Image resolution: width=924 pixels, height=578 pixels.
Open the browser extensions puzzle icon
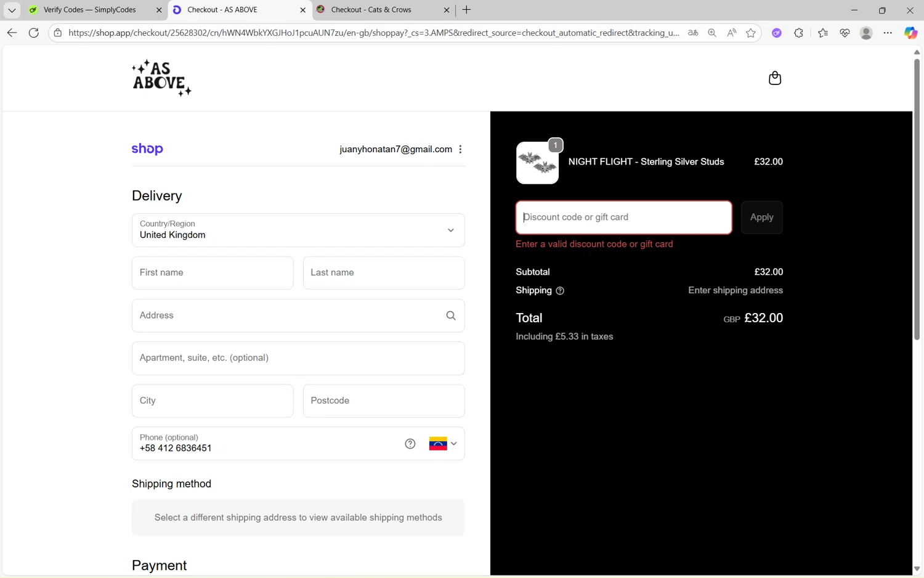click(798, 33)
